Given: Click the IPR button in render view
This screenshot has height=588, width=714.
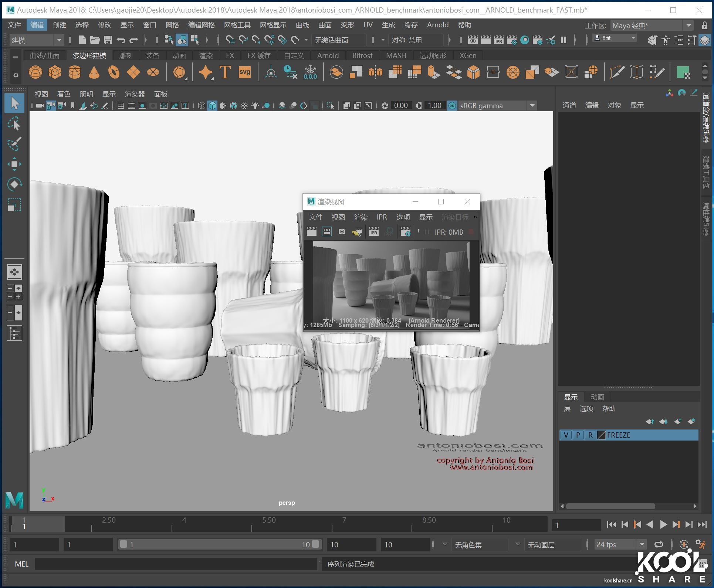Looking at the screenshot, I should point(373,232).
